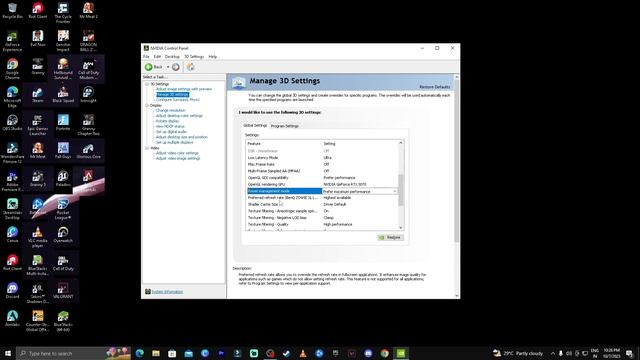Select Preferred refresh rate row
640x360 pixels.
(x=322, y=198)
